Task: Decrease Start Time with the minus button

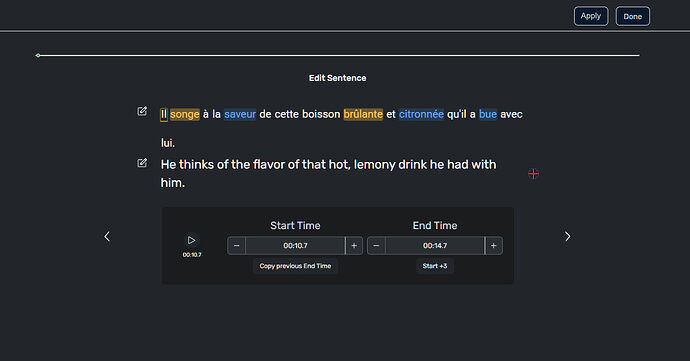Action: pos(237,246)
